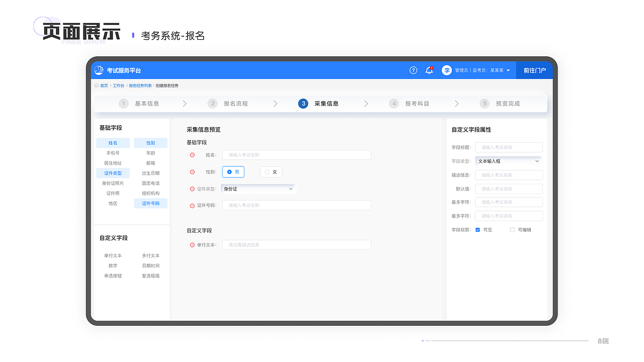Click the user avatar 李

pyautogui.click(x=446, y=70)
